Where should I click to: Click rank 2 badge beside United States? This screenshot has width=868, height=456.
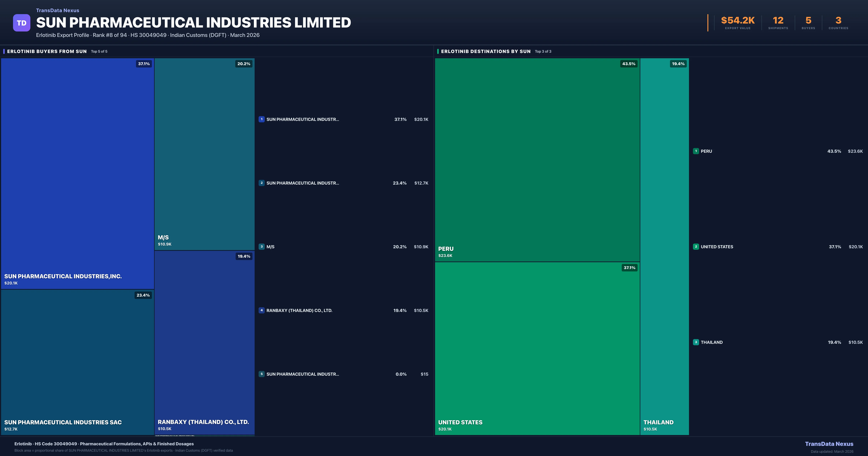696,247
